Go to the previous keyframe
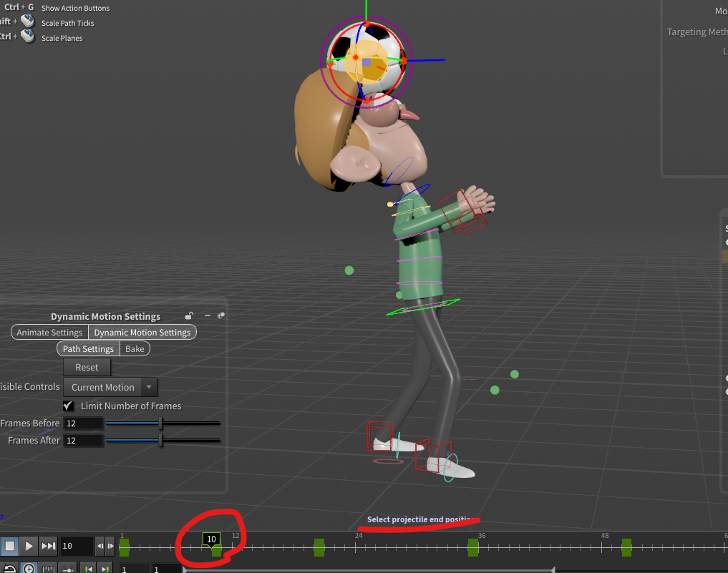This screenshot has height=573, width=728. (x=88, y=569)
